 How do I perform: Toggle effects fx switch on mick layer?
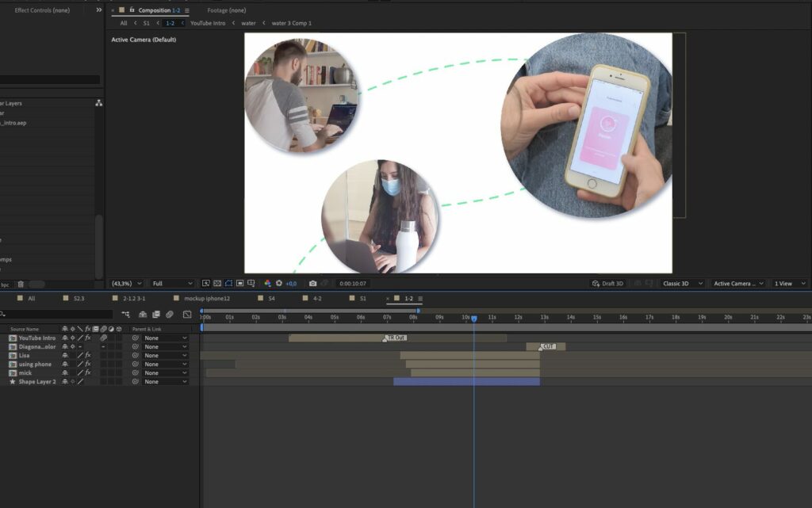88,373
